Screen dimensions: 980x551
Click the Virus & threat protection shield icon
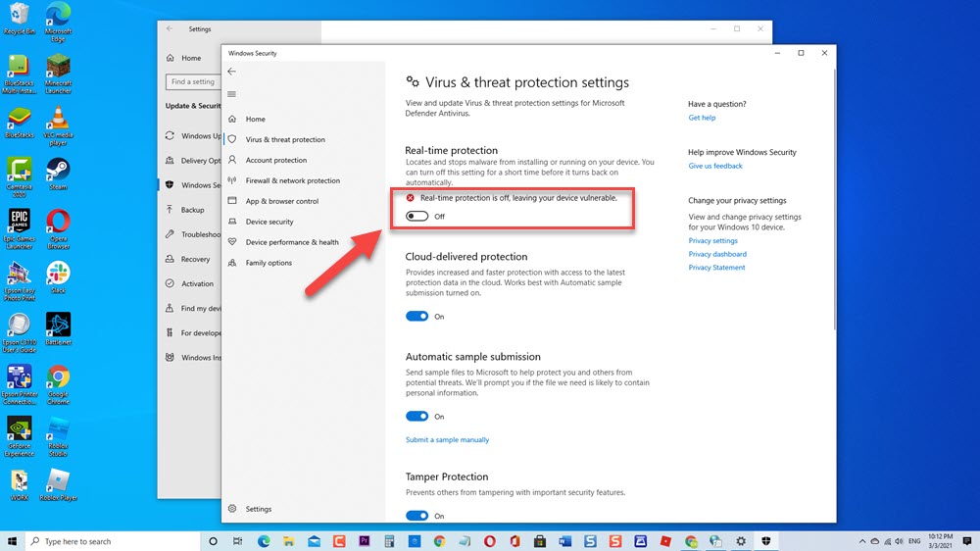click(x=232, y=139)
